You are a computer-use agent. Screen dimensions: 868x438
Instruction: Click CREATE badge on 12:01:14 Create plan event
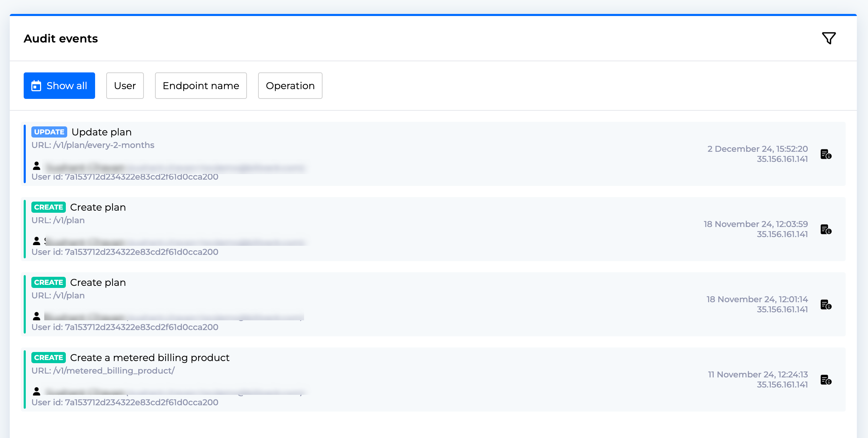pos(48,282)
